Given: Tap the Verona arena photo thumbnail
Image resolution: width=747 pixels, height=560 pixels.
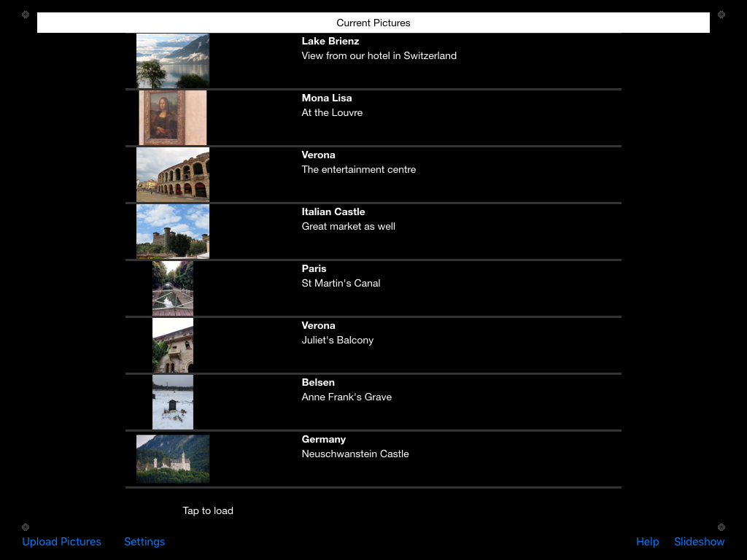Looking at the screenshot, I should point(173,174).
